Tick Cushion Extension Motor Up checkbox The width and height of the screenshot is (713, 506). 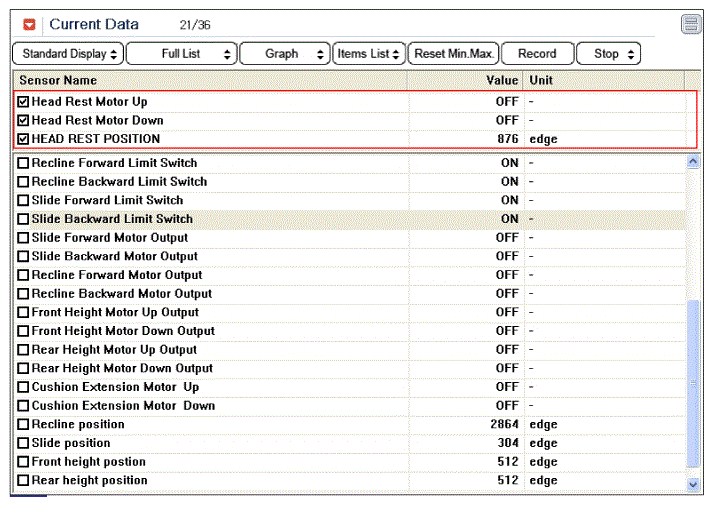click(23, 387)
